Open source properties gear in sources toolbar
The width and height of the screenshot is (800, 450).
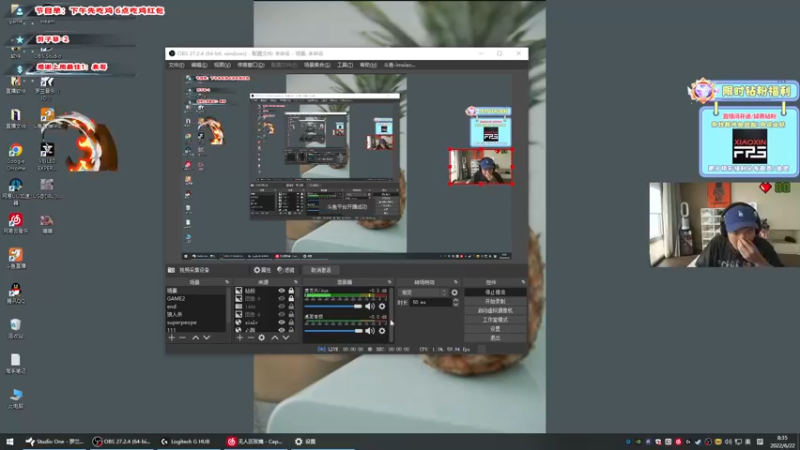[262, 338]
